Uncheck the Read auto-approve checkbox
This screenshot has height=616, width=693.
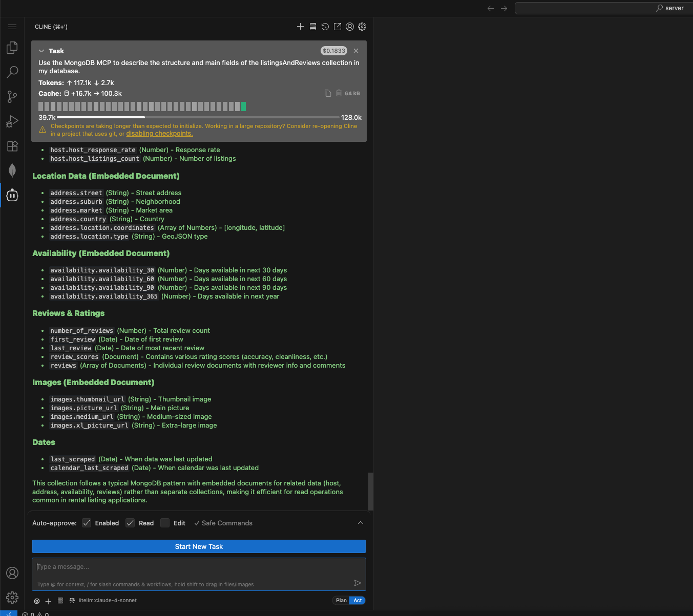pyautogui.click(x=131, y=523)
